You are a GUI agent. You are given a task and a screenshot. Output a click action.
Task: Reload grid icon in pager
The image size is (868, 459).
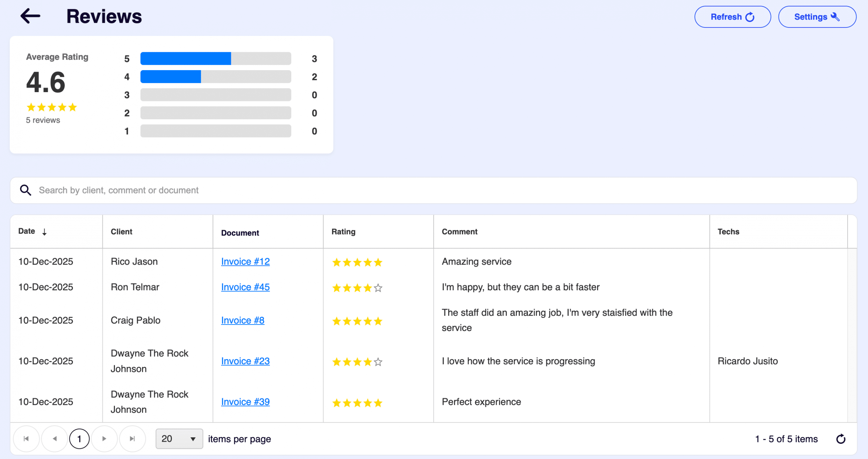click(x=841, y=439)
